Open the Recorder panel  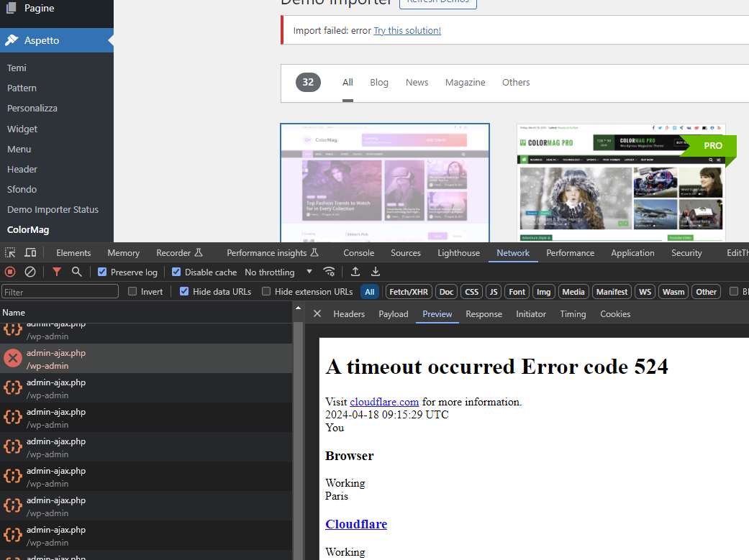tap(179, 252)
